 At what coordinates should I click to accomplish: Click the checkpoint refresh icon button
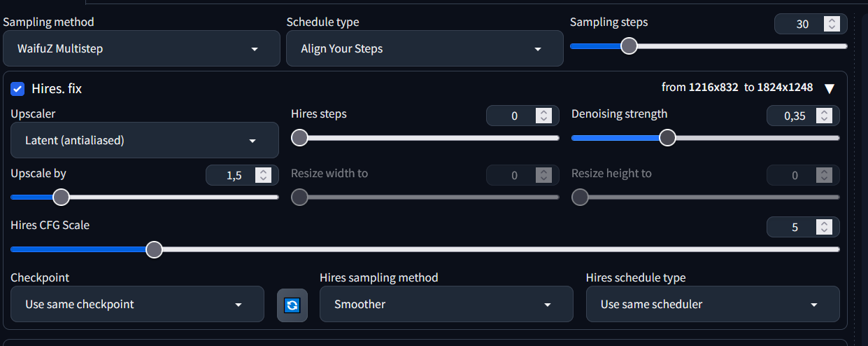point(292,305)
